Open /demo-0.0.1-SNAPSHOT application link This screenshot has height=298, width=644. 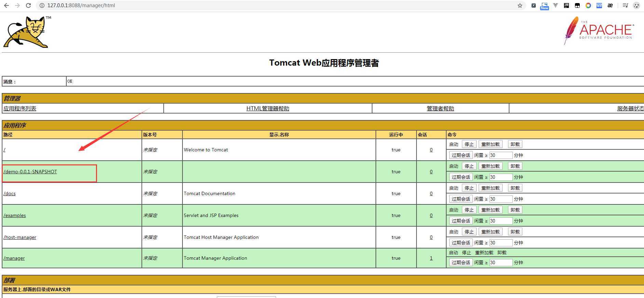click(30, 172)
